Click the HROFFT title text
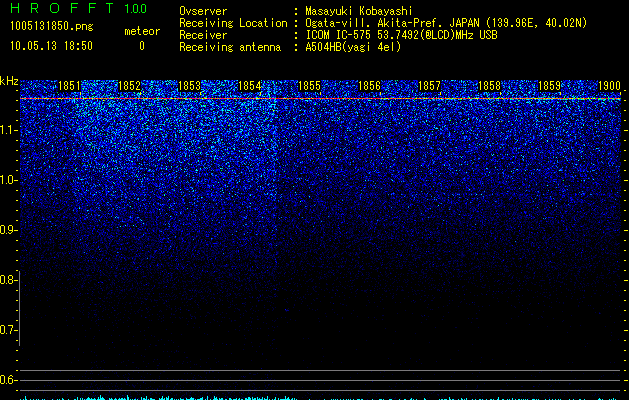Viewport: 629px width, 400px height. (x=62, y=8)
